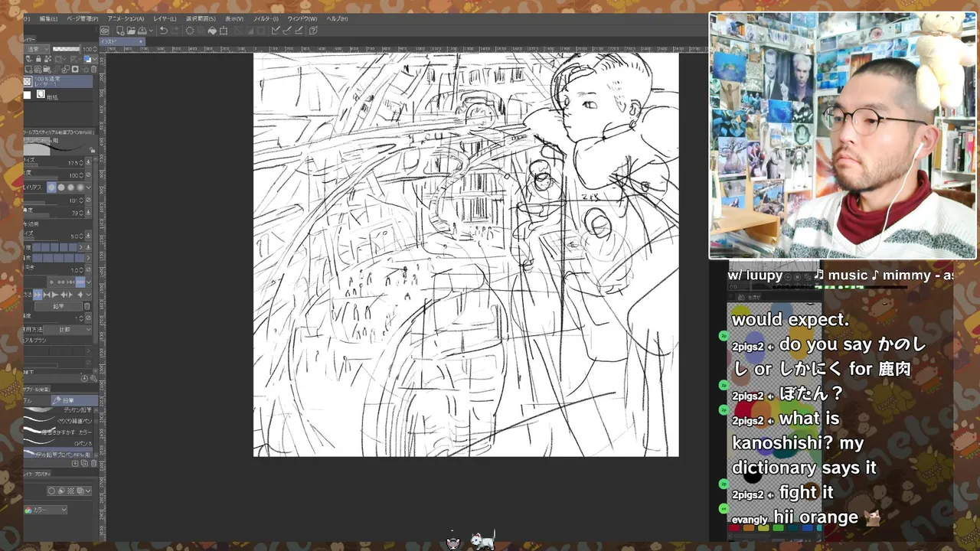The width and height of the screenshot is (980, 551).
Task: Open the レイヤー(L) menu
Action: 165,18
